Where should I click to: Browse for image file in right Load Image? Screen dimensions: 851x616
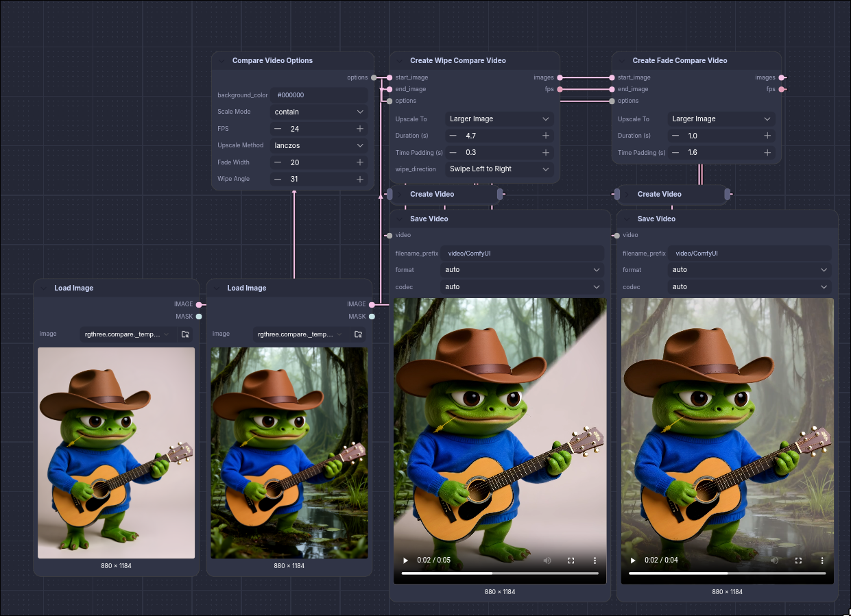[x=358, y=334]
